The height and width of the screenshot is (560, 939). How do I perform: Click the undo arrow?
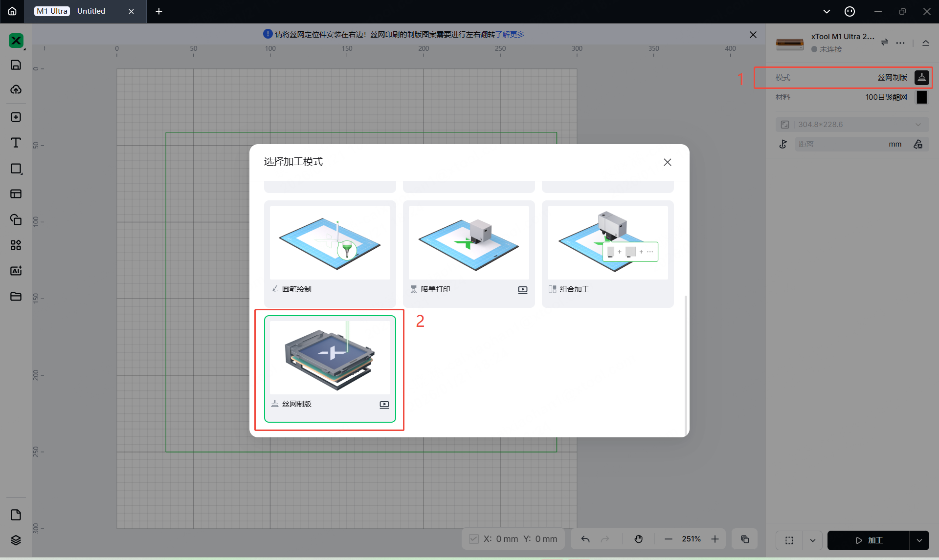pyautogui.click(x=585, y=539)
